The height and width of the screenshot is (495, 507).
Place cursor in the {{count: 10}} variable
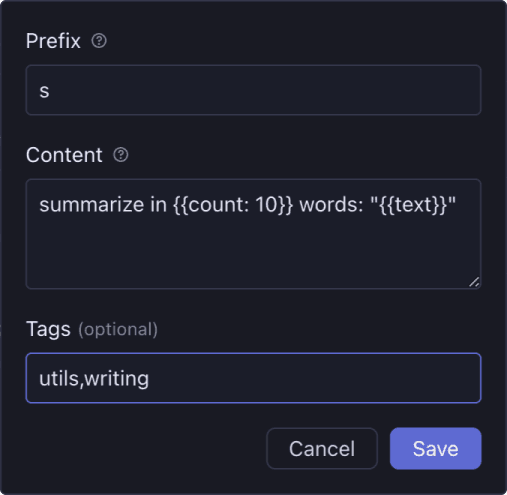[x=233, y=204]
